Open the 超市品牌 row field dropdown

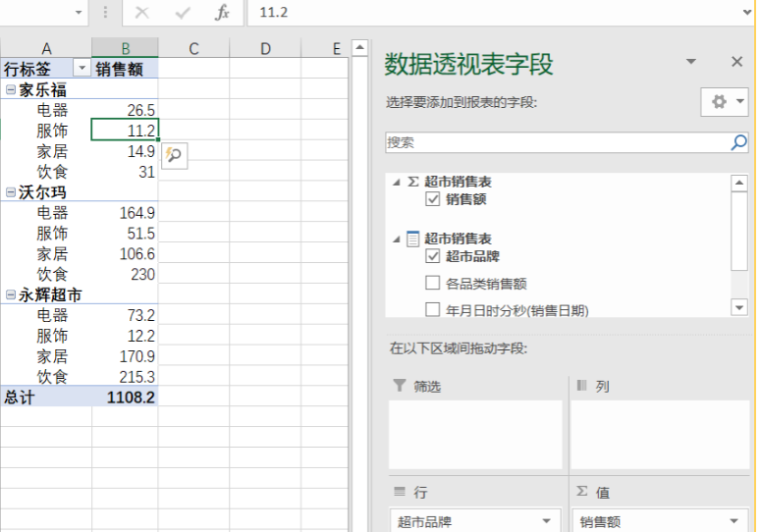point(547,521)
